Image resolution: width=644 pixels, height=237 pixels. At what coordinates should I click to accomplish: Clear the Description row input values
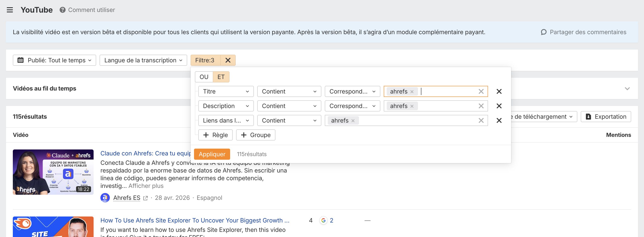[x=481, y=106]
